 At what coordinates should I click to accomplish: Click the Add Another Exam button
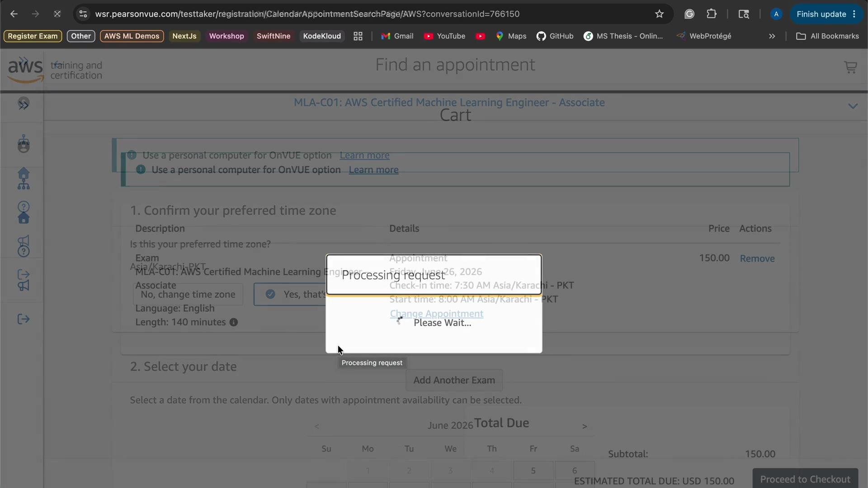tap(454, 380)
